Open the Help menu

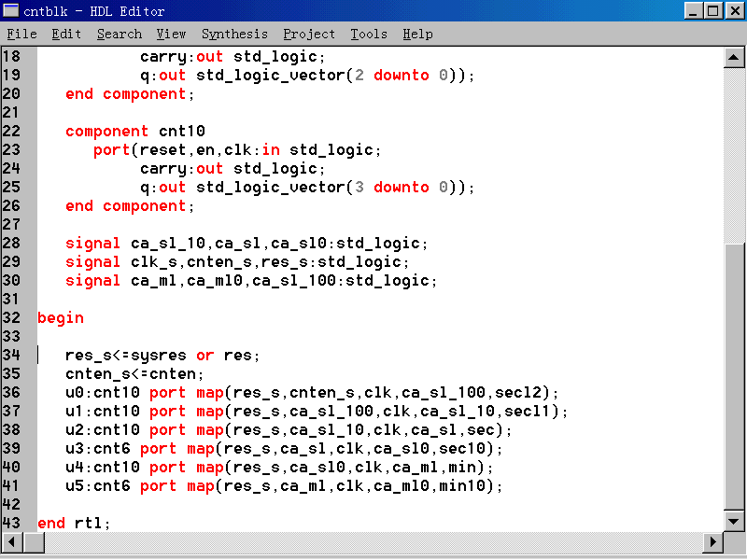417,35
